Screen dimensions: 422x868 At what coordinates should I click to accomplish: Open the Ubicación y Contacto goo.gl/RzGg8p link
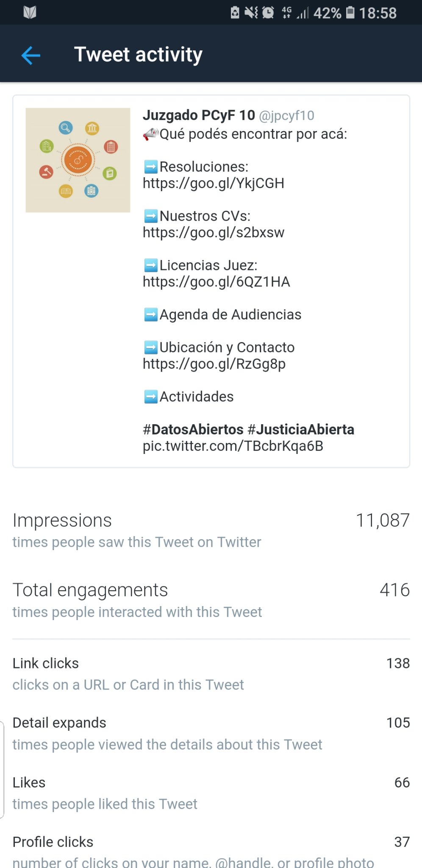coord(214,364)
